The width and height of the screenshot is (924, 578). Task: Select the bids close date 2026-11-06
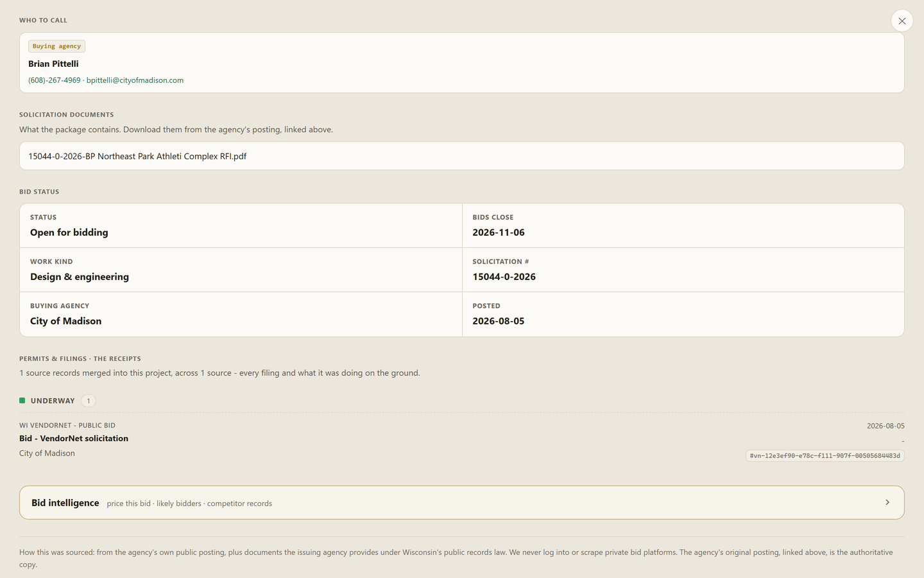pyautogui.click(x=499, y=232)
